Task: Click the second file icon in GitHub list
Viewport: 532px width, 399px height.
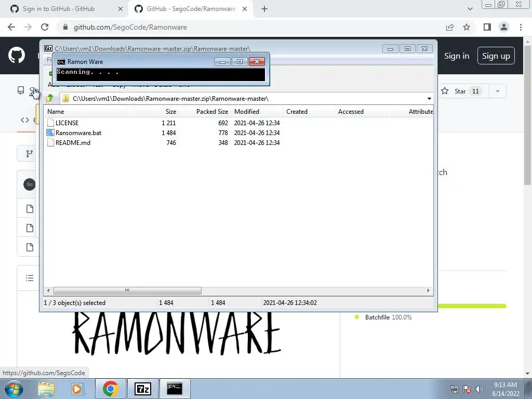Action: [30, 228]
